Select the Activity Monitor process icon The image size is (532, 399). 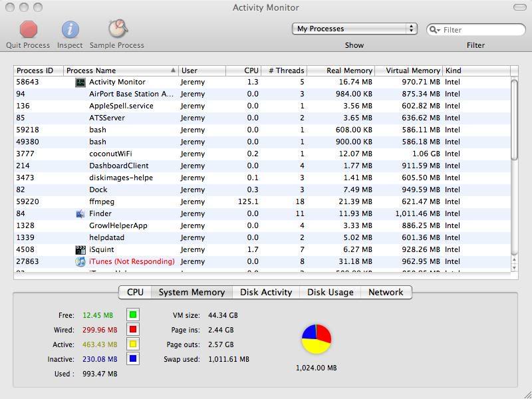[x=80, y=82]
